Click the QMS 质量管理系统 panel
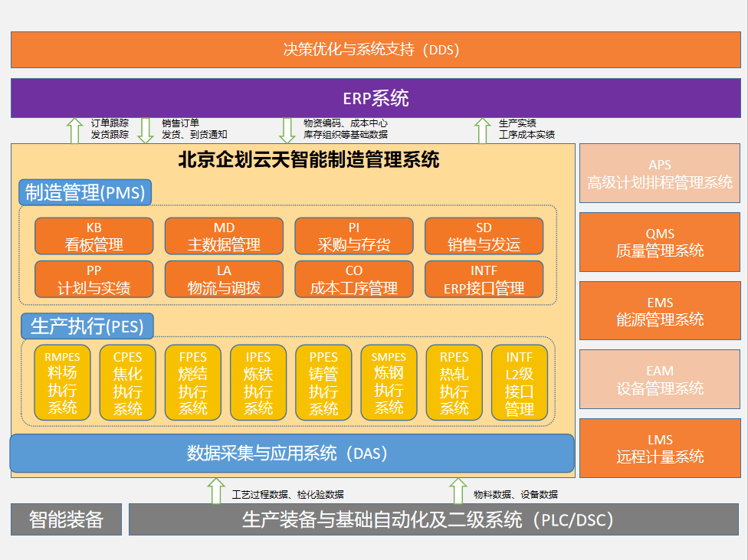Viewport: 748px width, 560px height. [x=660, y=242]
